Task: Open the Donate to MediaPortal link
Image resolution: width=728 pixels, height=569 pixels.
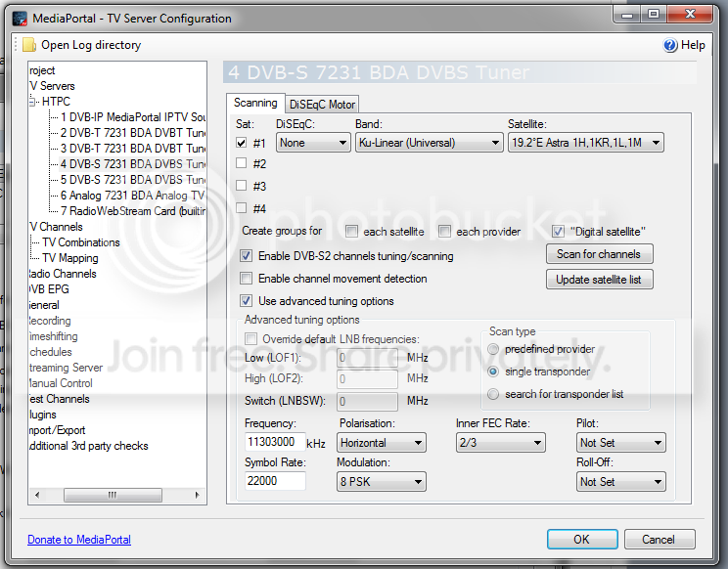Action: tap(79, 540)
